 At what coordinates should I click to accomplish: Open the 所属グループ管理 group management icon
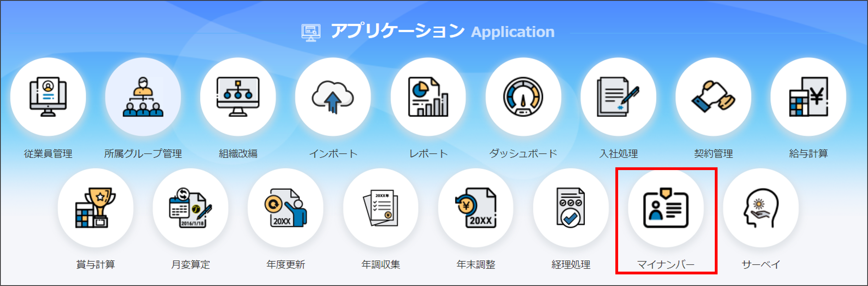click(x=143, y=97)
